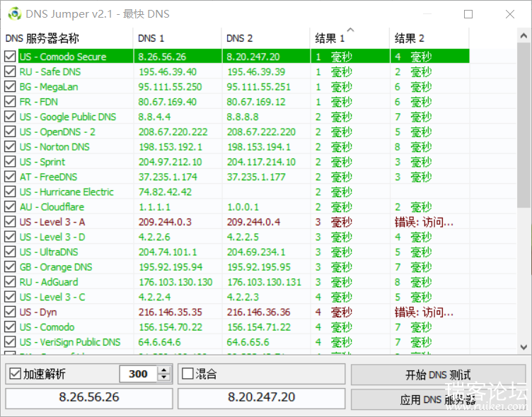Close the DNS Jumper window
The image size is (532, 417).
(510, 14)
